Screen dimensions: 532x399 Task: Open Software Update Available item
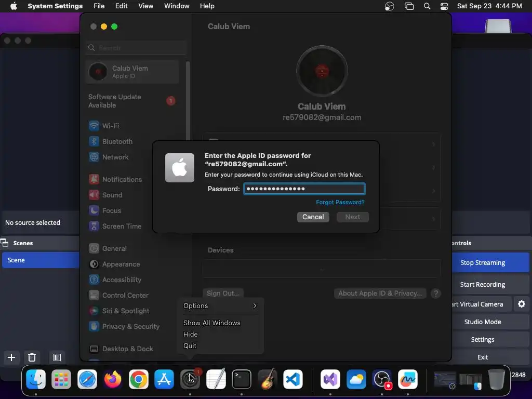pyautogui.click(x=132, y=101)
